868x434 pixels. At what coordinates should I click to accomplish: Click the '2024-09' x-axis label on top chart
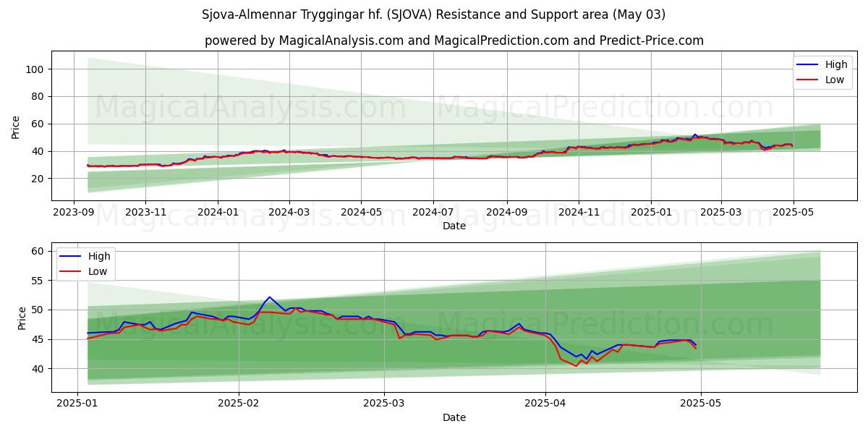point(506,213)
